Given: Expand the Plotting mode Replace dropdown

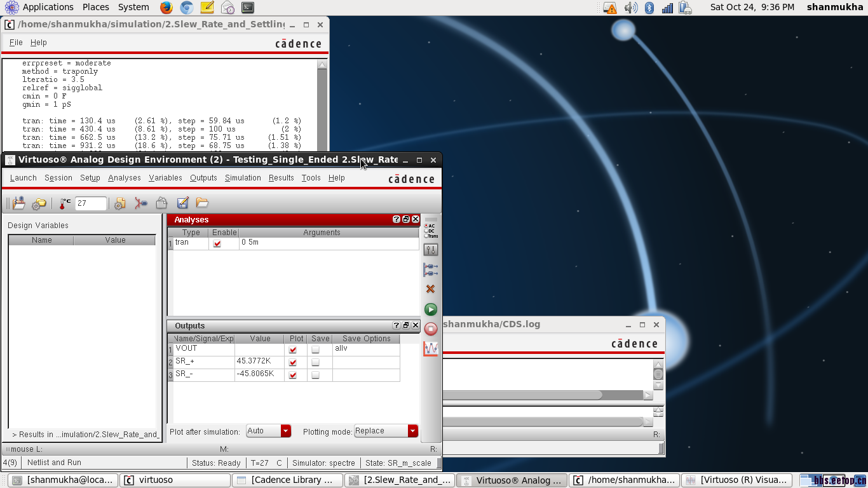Looking at the screenshot, I should point(412,431).
